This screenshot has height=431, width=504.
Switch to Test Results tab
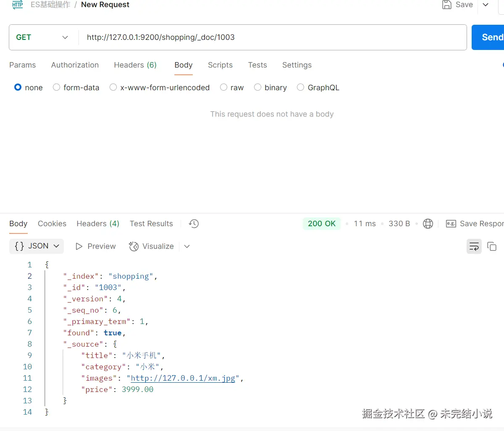151,224
